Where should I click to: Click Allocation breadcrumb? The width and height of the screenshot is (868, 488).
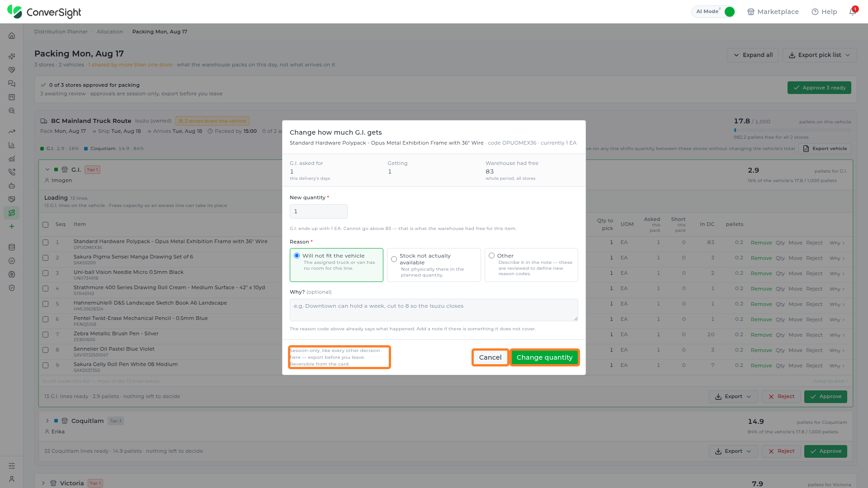tap(110, 32)
